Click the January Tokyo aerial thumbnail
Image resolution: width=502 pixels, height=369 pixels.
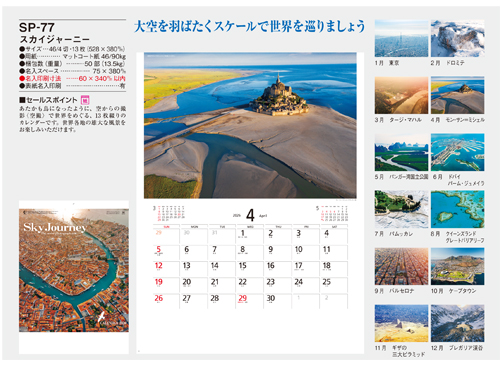coord(401,38)
